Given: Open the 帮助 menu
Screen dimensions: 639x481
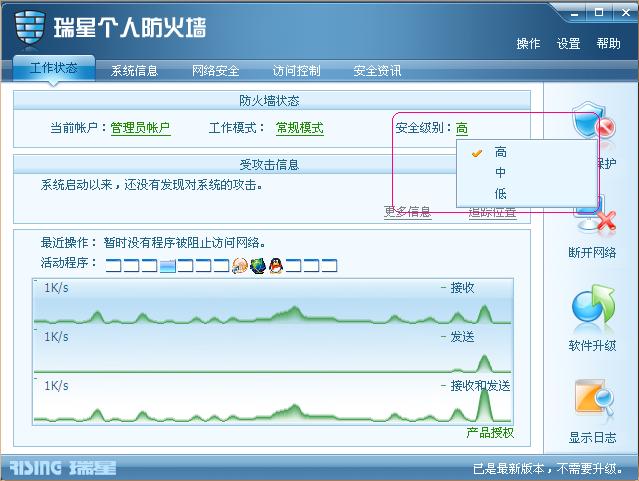Looking at the screenshot, I should pyautogui.click(x=608, y=43).
